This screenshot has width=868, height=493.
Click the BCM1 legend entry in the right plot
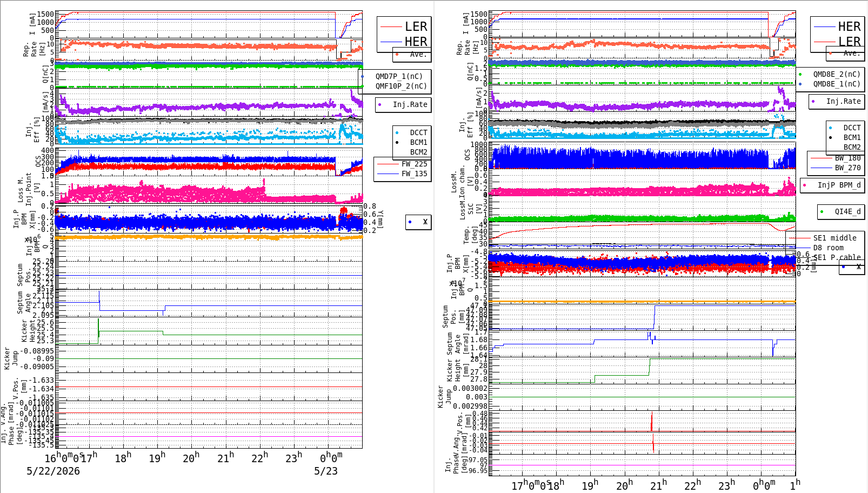pyautogui.click(x=852, y=138)
